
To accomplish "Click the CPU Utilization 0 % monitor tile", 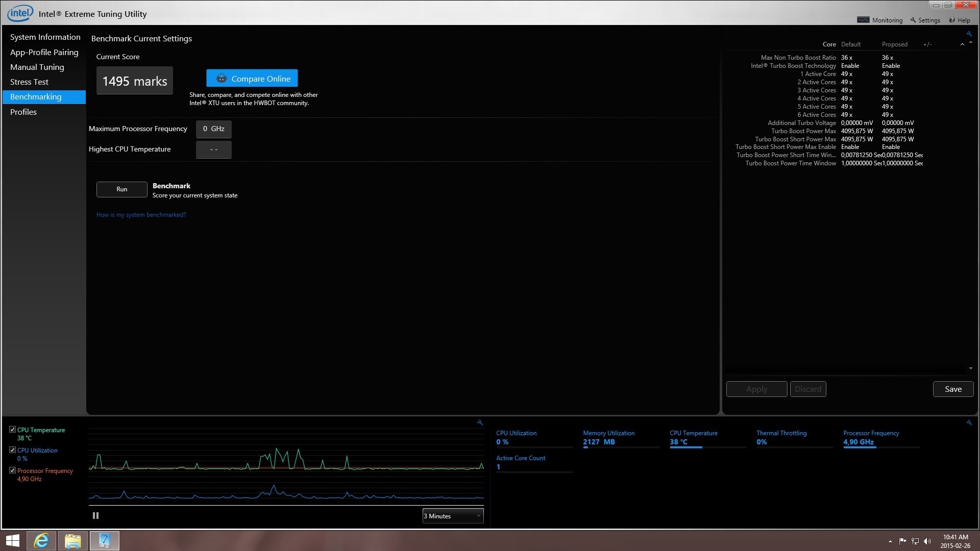I will [x=534, y=438].
